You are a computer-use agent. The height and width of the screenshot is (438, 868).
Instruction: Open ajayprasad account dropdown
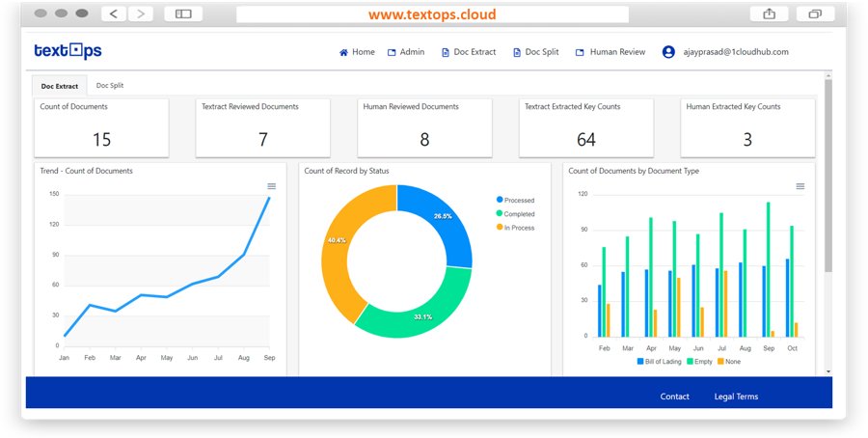pyautogui.click(x=736, y=52)
